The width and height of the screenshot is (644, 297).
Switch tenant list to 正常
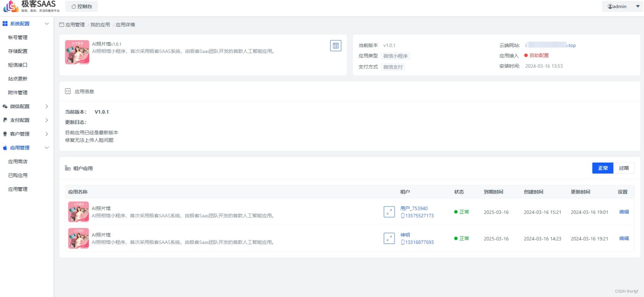(602, 168)
